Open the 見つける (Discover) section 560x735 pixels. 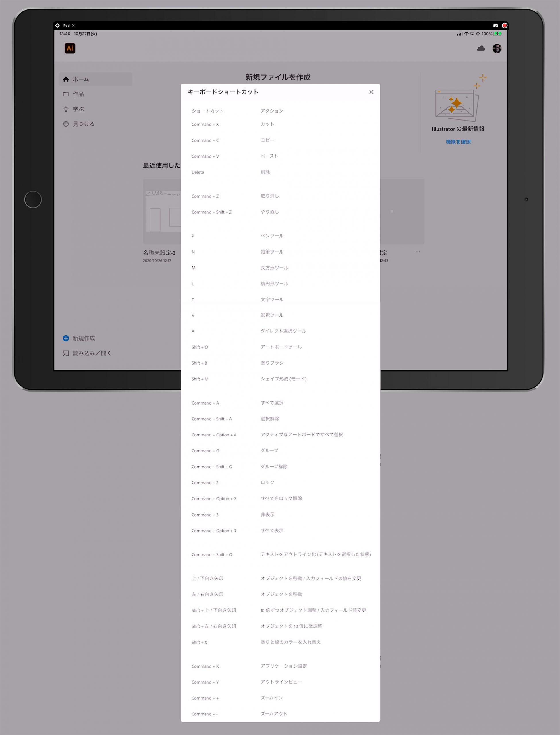point(83,123)
